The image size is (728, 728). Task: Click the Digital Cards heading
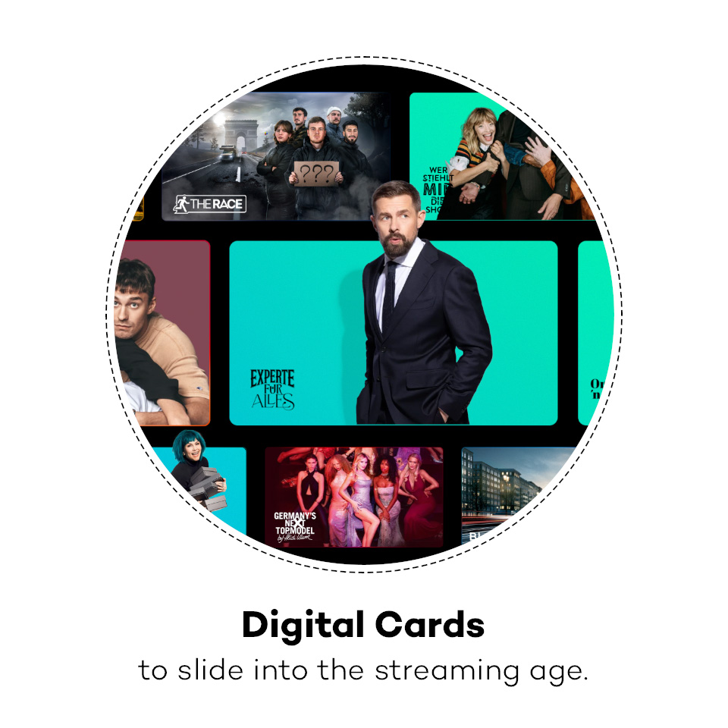click(x=363, y=626)
